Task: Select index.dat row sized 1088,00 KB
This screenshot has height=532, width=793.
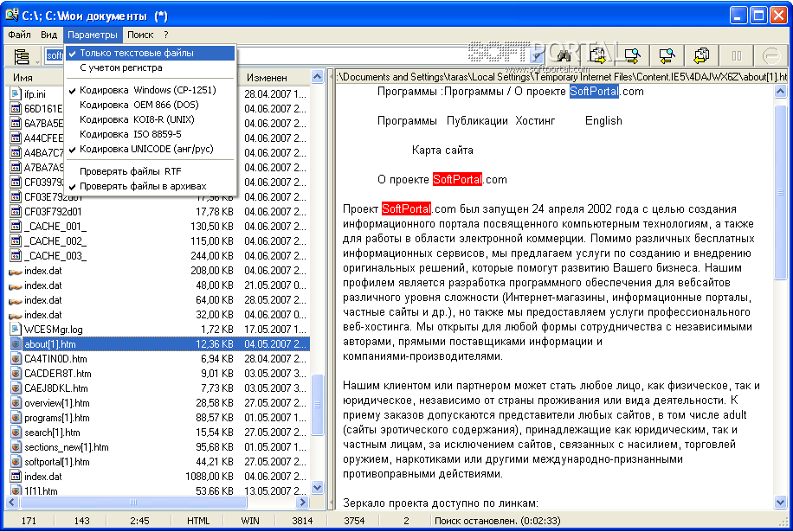Action: (158, 477)
